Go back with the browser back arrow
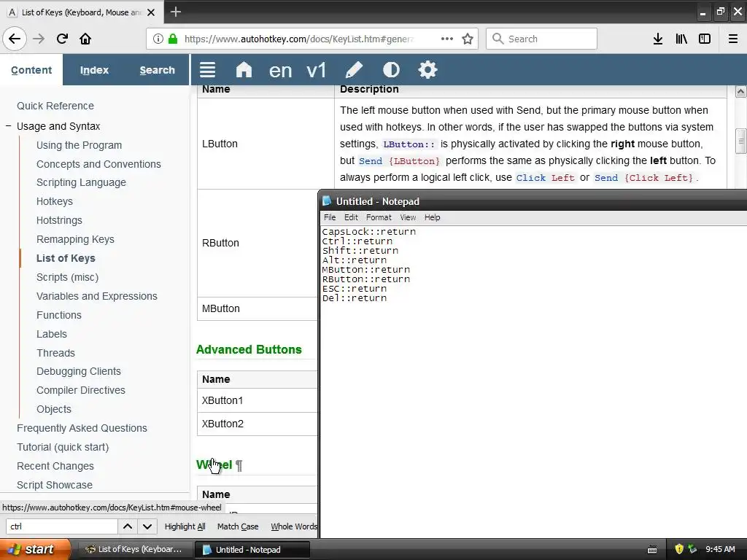 point(15,39)
